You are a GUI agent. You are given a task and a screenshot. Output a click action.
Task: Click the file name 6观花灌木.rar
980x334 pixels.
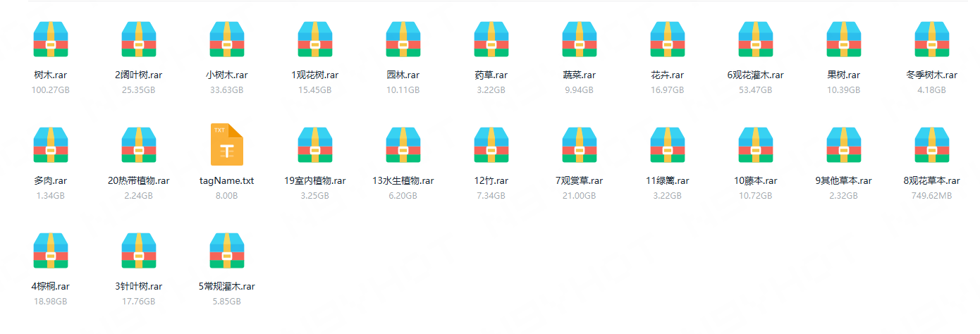tap(756, 75)
